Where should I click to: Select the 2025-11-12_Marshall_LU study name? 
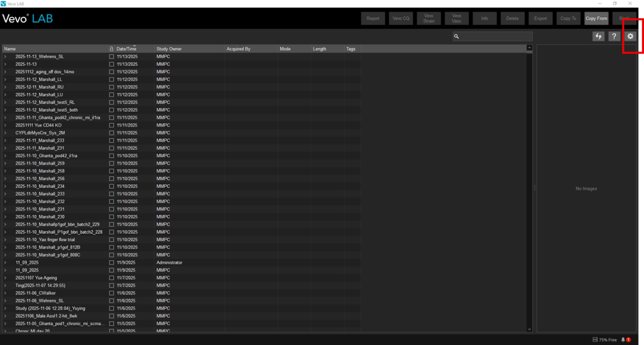point(39,94)
